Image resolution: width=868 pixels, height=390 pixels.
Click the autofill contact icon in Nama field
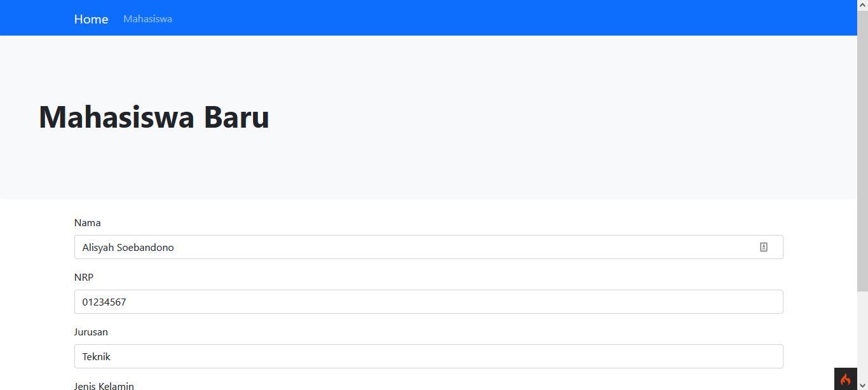[764, 247]
